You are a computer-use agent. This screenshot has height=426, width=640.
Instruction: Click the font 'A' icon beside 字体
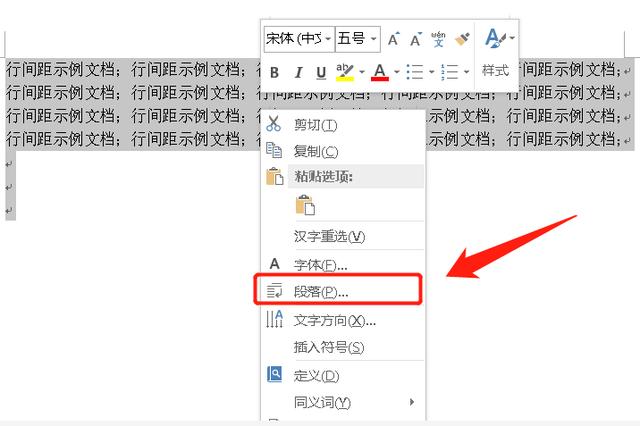pyautogui.click(x=275, y=264)
